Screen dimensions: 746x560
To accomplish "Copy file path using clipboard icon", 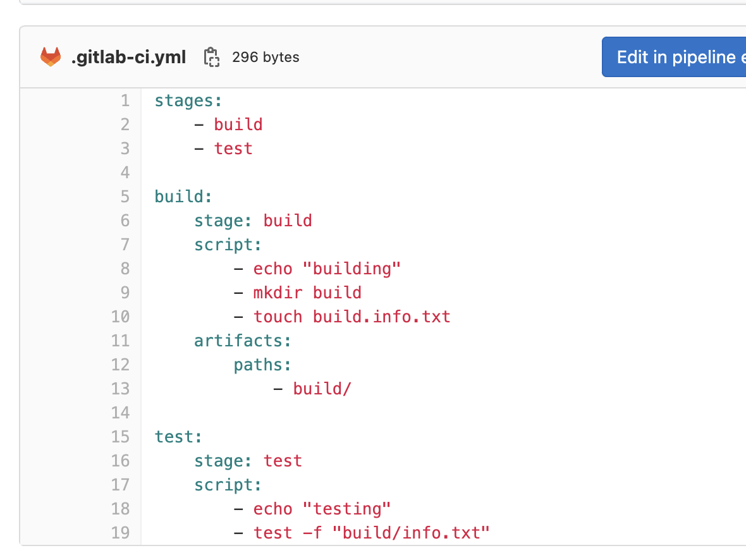I will pos(212,57).
